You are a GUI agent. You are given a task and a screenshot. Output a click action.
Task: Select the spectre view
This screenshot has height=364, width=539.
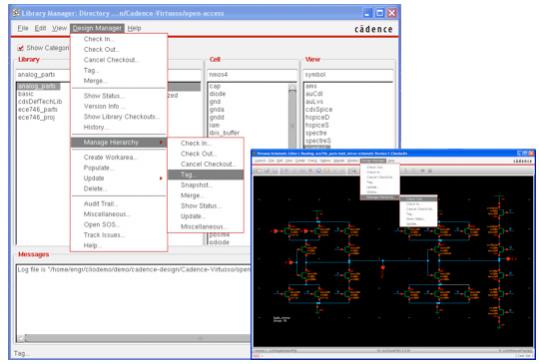click(316, 133)
